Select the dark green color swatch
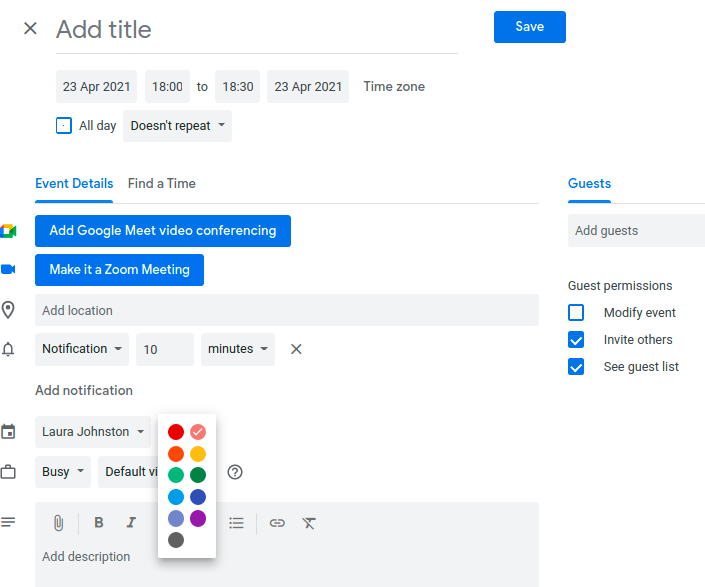Screen dimensions: 705x587 [198, 475]
